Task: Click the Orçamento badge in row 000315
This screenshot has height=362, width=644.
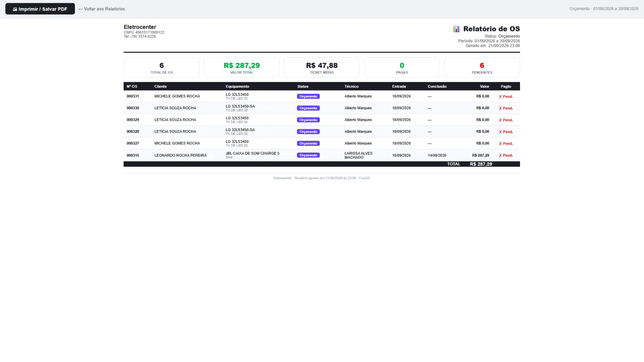Action: tap(308, 155)
